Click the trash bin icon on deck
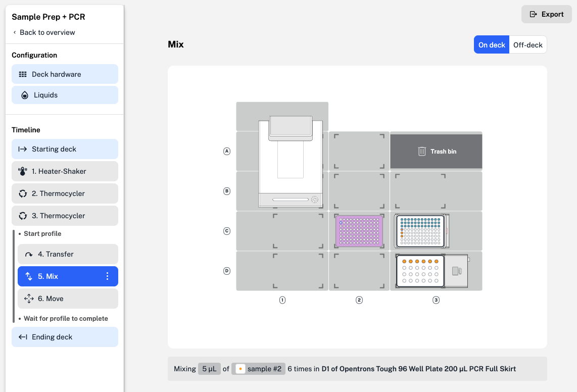Viewport: 577px width, 392px height. (x=422, y=151)
